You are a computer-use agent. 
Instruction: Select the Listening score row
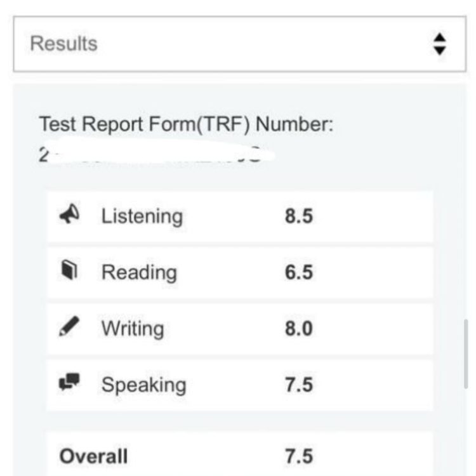[x=239, y=216]
